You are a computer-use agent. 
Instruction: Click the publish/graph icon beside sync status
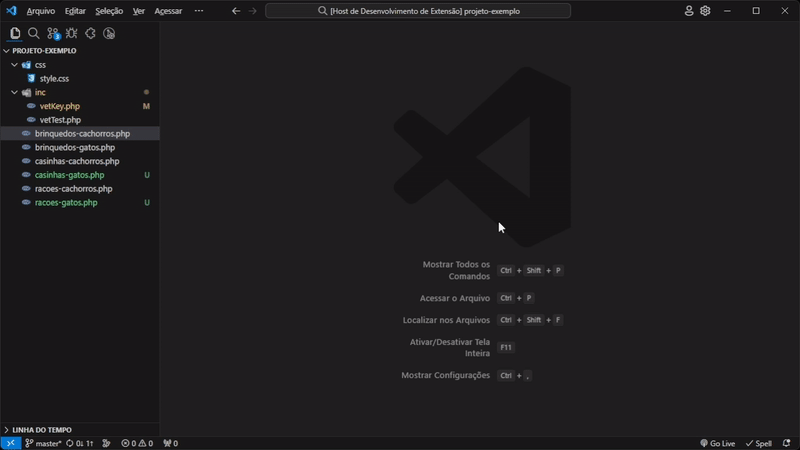pos(106,443)
